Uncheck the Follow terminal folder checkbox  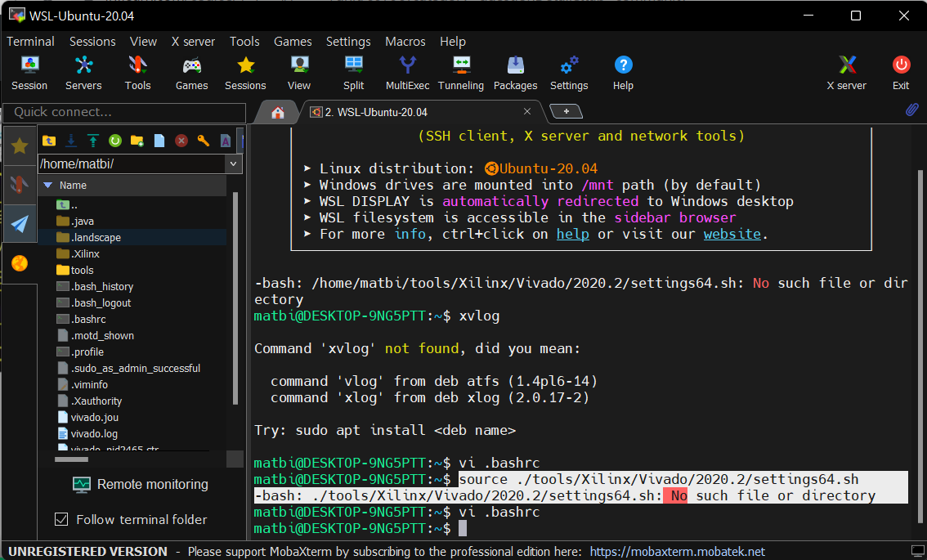pos(61,519)
